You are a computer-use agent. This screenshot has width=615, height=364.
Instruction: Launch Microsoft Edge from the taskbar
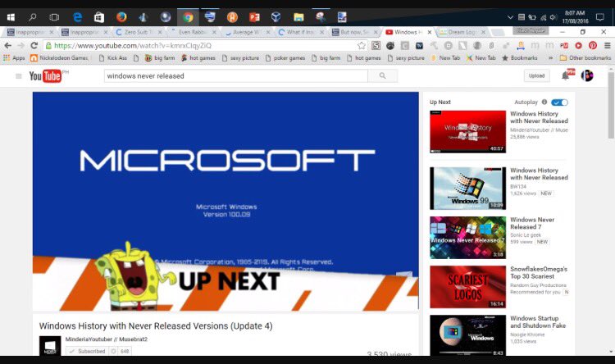click(x=78, y=17)
